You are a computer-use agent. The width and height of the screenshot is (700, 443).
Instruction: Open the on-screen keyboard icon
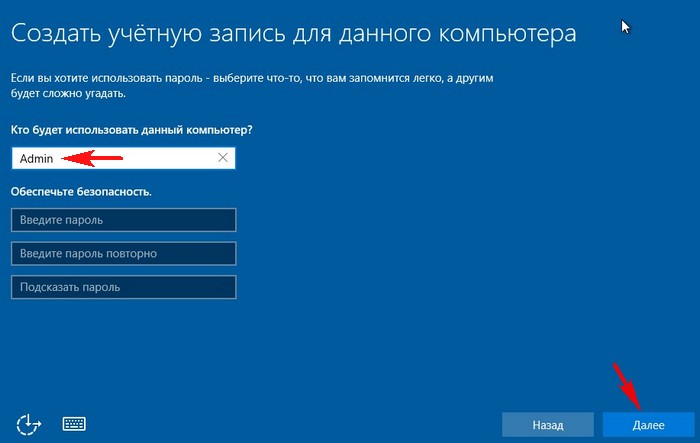point(74,423)
